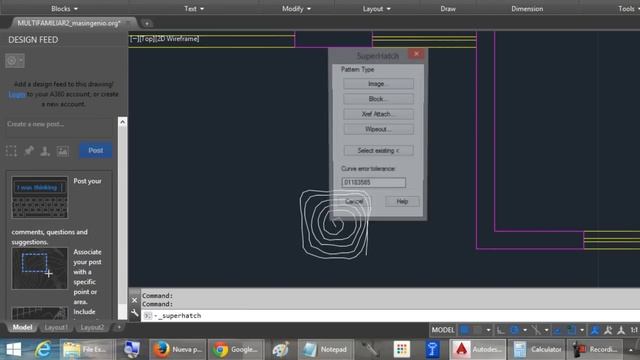Viewport: 640px width, 360px height.
Task: Open the Blocks ribbon panel dropdown
Action: pyautogui.click(x=64, y=9)
